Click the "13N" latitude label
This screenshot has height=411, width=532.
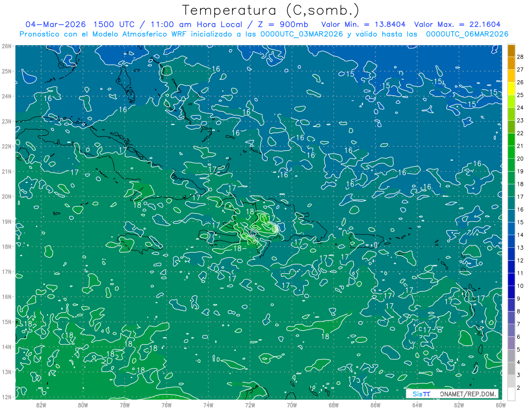tap(6, 372)
